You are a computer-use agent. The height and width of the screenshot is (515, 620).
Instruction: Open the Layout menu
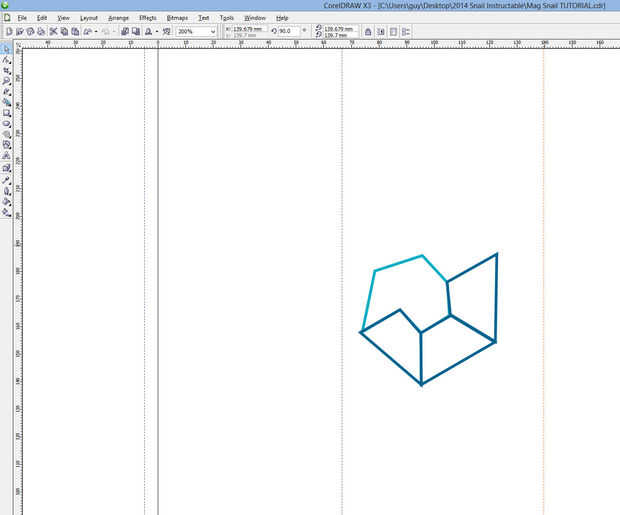[x=89, y=18]
